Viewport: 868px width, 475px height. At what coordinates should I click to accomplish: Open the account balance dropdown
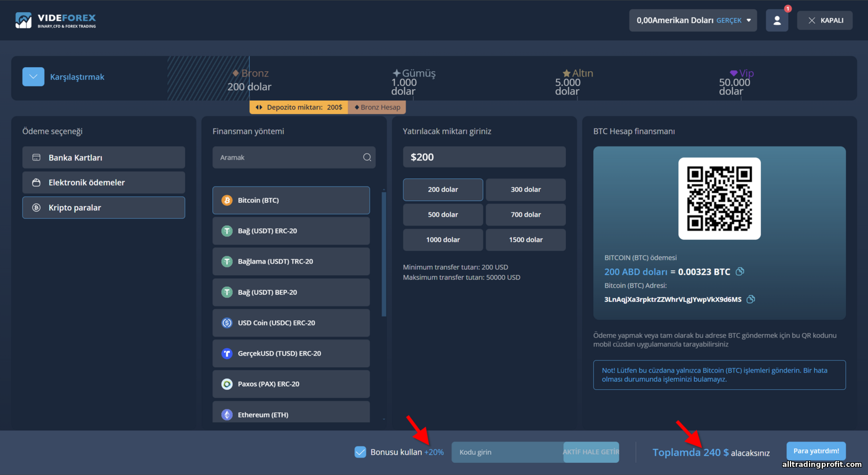(693, 20)
